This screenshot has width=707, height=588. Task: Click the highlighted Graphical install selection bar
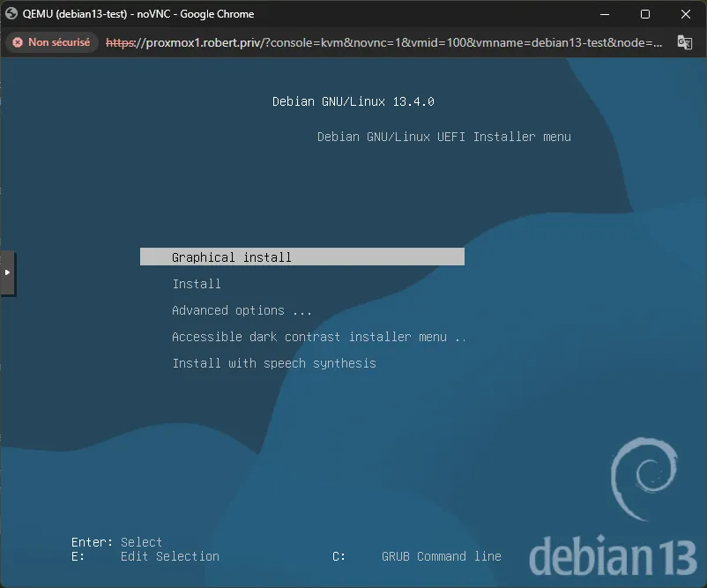[301, 256]
